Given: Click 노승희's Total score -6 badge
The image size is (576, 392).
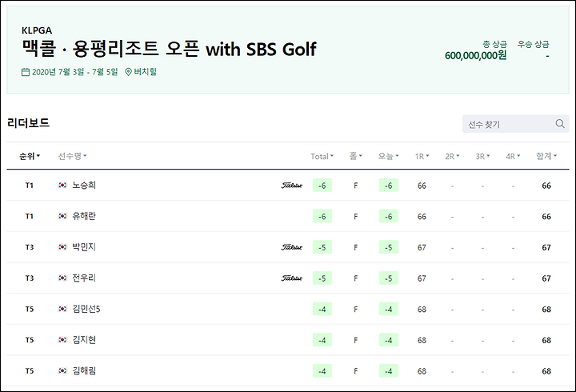Looking at the screenshot, I should coord(322,186).
